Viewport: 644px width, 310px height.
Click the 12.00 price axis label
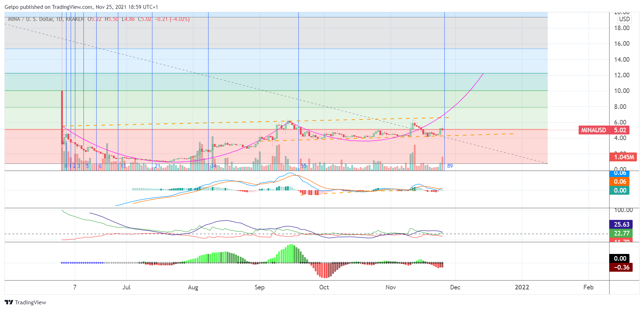click(622, 75)
